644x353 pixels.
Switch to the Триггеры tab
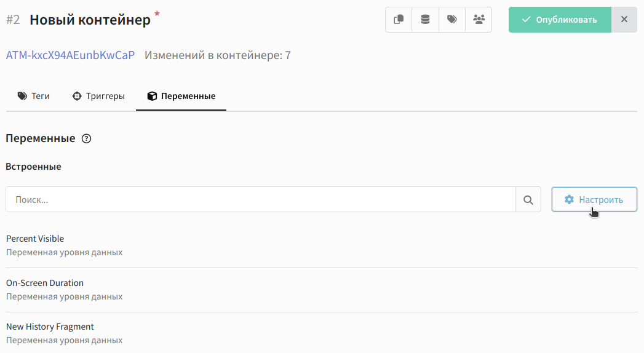pyautogui.click(x=98, y=96)
